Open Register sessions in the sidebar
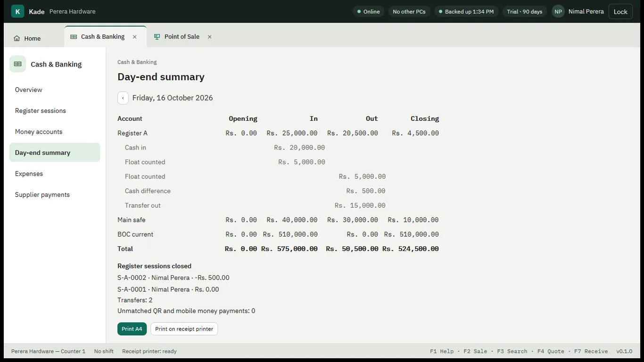This screenshot has height=362, width=644. point(55,111)
